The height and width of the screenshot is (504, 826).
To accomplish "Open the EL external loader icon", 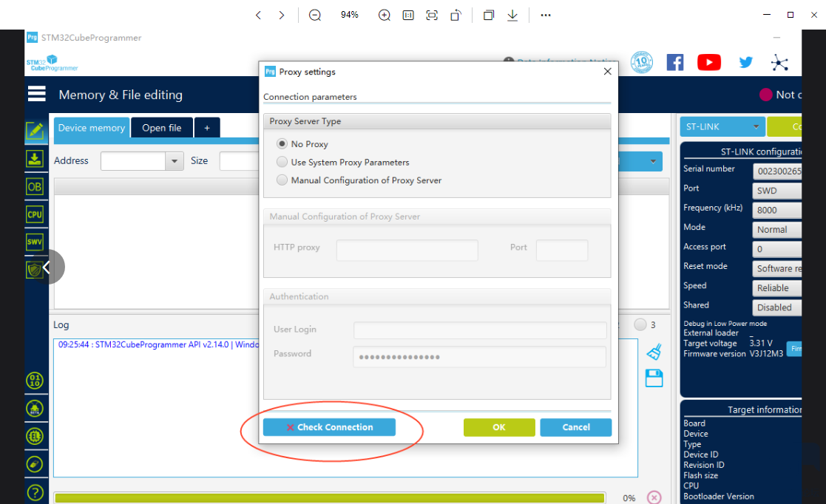I will 35,436.
